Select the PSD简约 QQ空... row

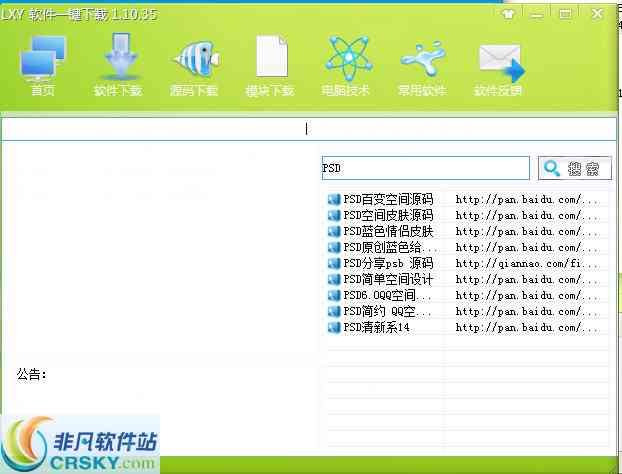[467, 311]
